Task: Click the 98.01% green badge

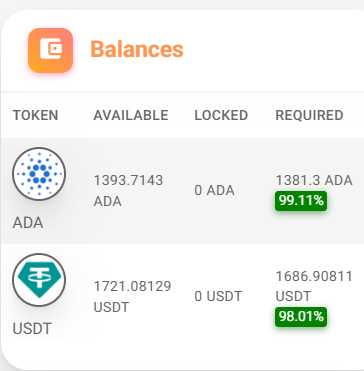Action: click(x=301, y=317)
